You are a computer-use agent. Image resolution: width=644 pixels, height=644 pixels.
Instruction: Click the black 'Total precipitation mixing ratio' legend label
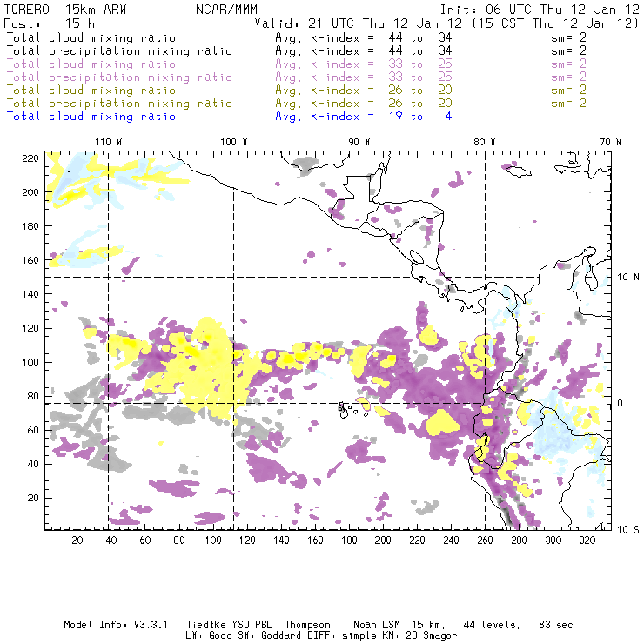click(119, 51)
